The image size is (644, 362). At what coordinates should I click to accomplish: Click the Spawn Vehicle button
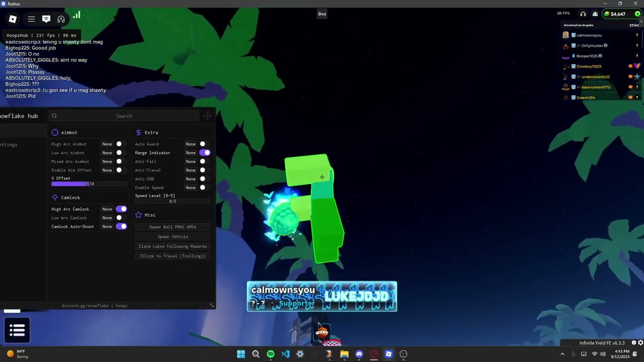pyautogui.click(x=173, y=237)
